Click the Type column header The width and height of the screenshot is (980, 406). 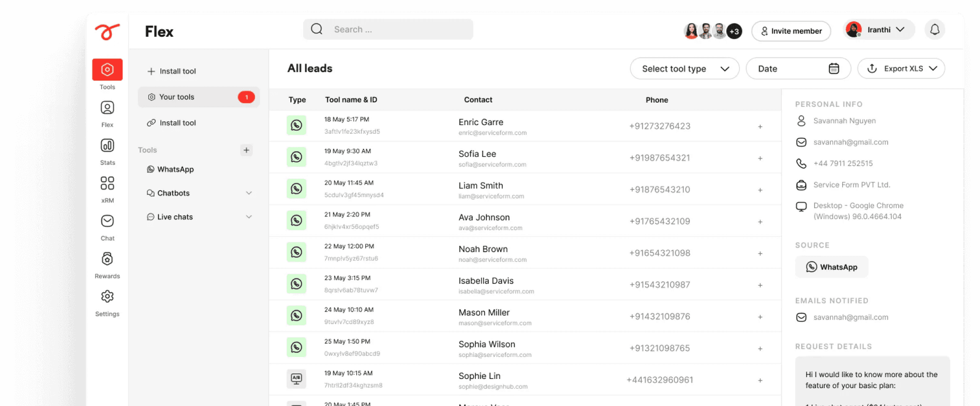click(297, 100)
